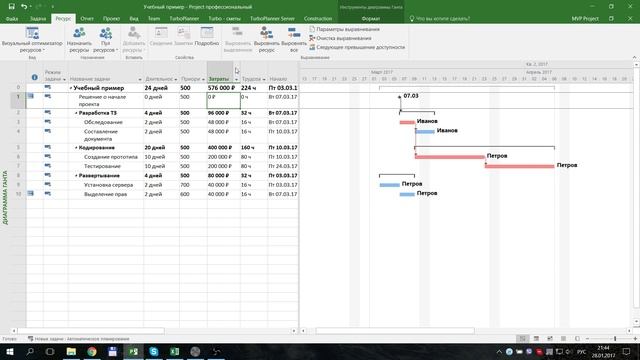Open Приоритет column filter dropdown
The width and height of the screenshot is (640, 360).
click(203, 79)
